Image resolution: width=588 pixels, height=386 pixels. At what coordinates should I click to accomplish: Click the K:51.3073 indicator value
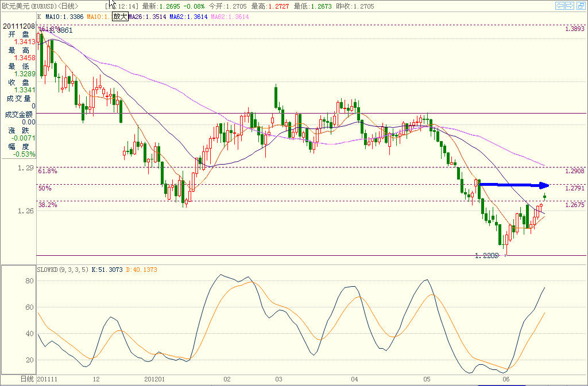click(107, 270)
